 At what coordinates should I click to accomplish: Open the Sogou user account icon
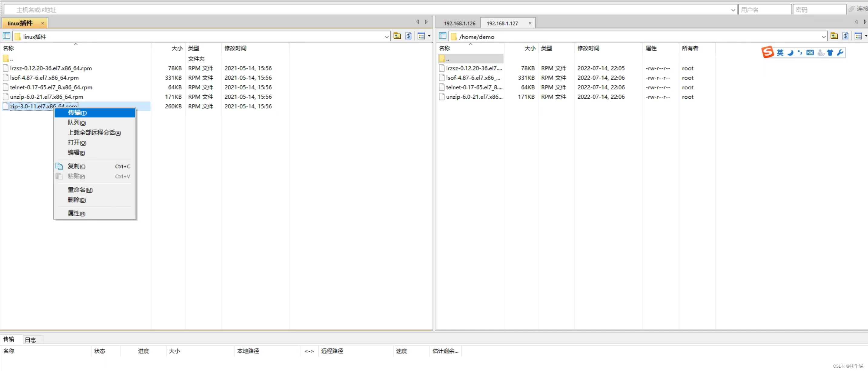click(821, 53)
